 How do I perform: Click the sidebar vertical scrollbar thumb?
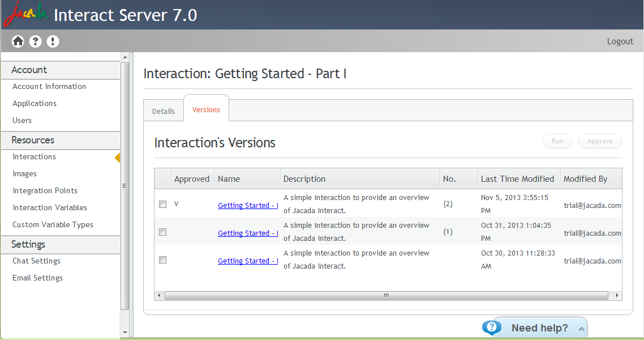(x=125, y=186)
